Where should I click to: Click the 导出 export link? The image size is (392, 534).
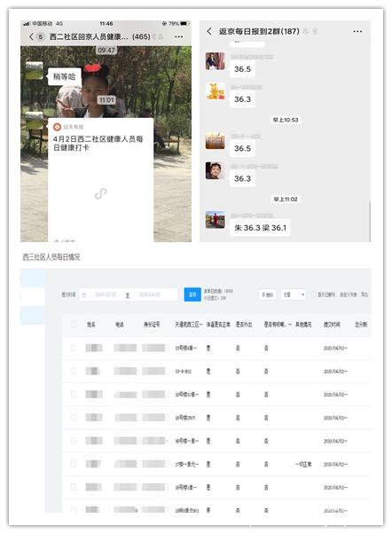[365, 294]
